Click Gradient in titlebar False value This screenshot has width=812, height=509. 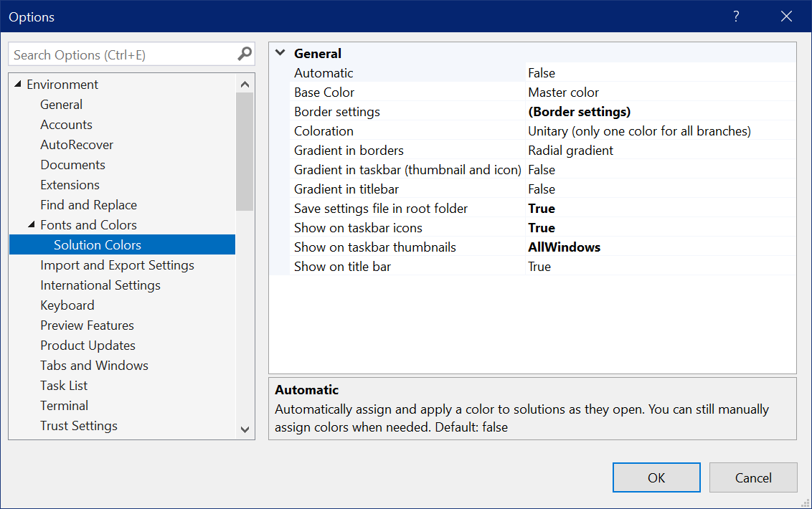click(542, 189)
